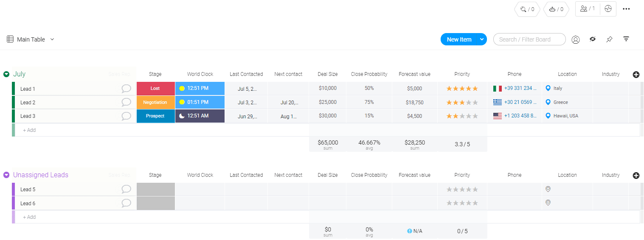The height and width of the screenshot is (240, 644).
Task: Collapse the Unassigned Leads group
Action: pyautogui.click(x=6, y=175)
